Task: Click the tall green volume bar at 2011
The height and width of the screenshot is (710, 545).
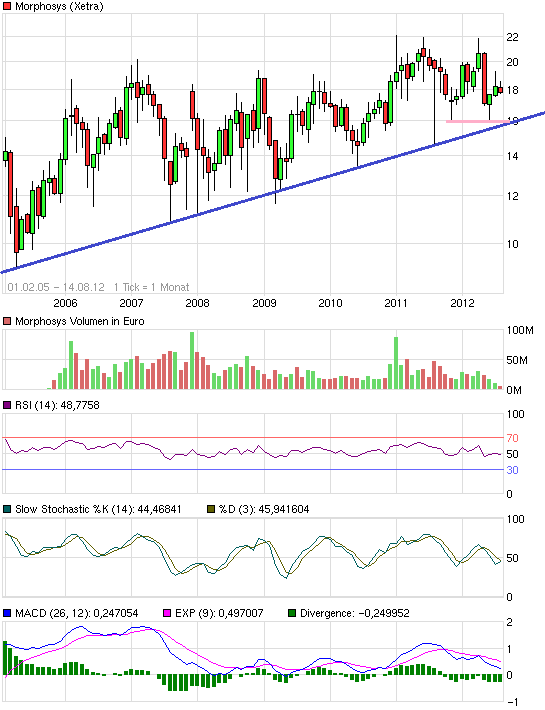Action: coord(396,363)
